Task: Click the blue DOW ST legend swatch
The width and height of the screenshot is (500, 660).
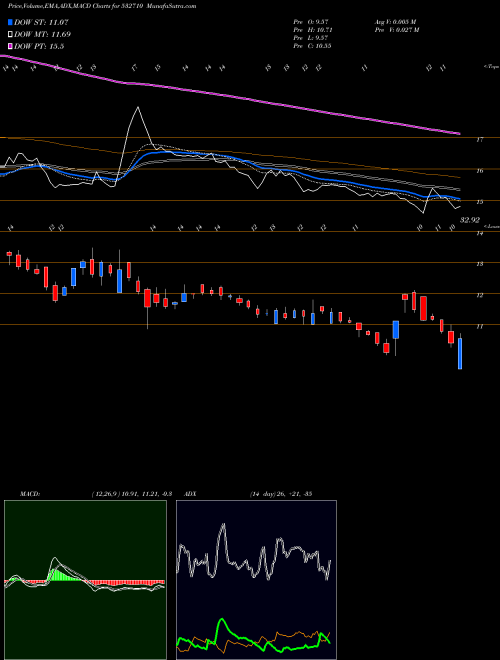Action: [11, 22]
